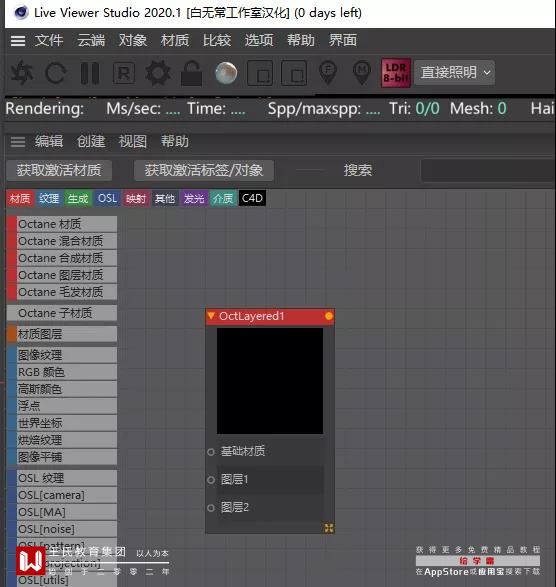
Task: Open the node editor 编辑 menu
Action: coord(49,142)
